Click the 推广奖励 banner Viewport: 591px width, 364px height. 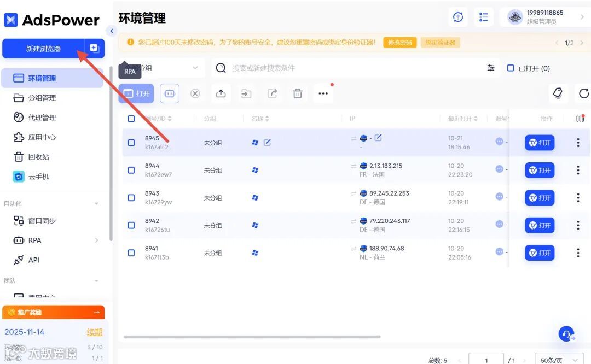pos(53,312)
